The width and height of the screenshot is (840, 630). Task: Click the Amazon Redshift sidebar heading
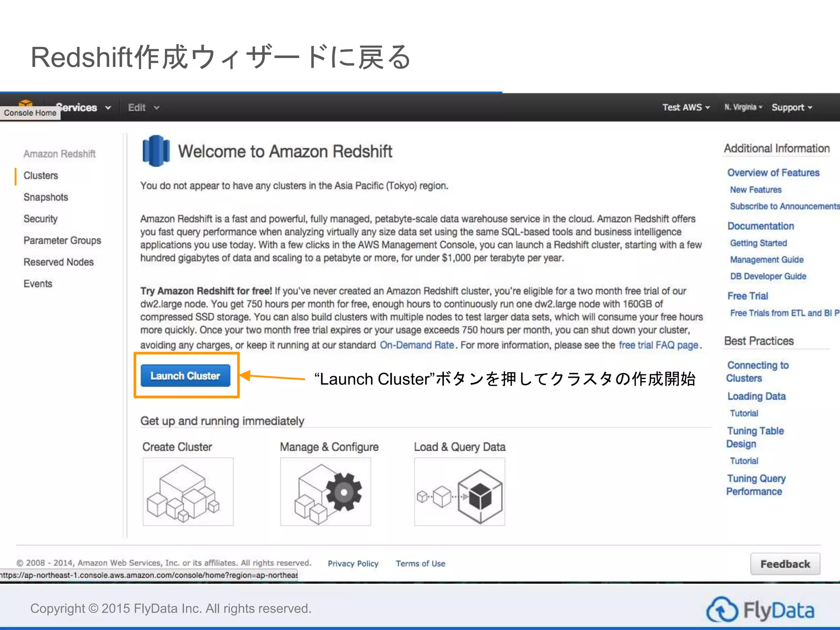tap(59, 154)
